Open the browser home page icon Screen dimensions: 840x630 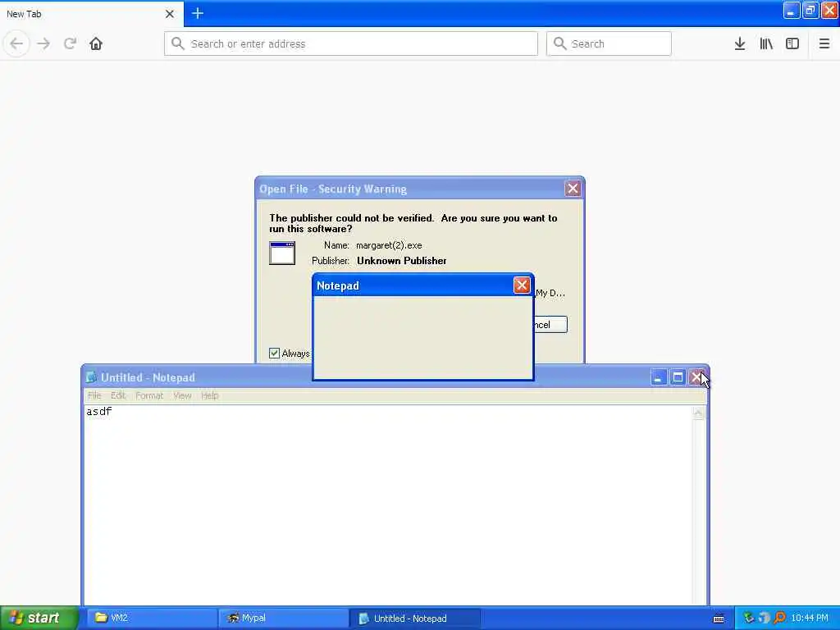click(x=96, y=43)
